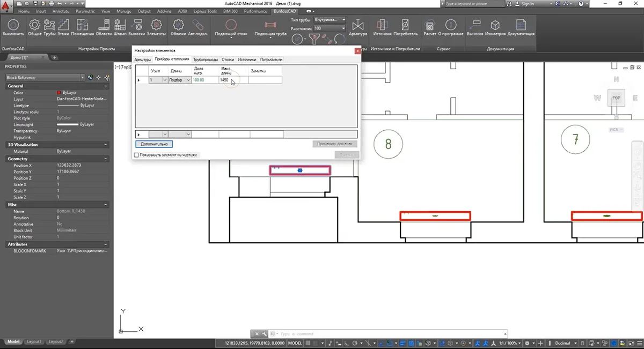Screen dimensions: 644x349
Task: Collapse the 3D Visualization section
Action: [106, 145]
